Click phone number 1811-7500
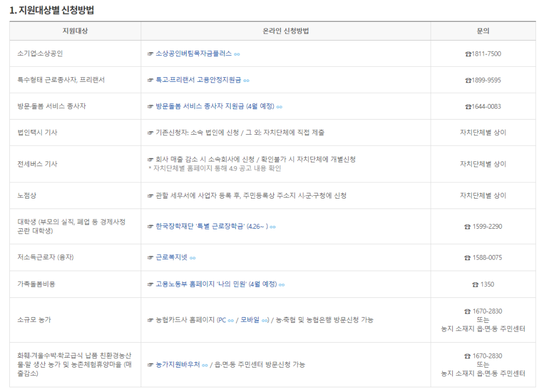The image size is (544, 392). click(x=486, y=54)
